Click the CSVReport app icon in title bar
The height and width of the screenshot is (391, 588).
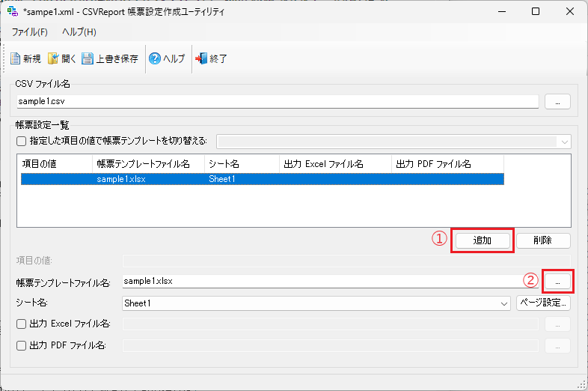pyautogui.click(x=13, y=12)
